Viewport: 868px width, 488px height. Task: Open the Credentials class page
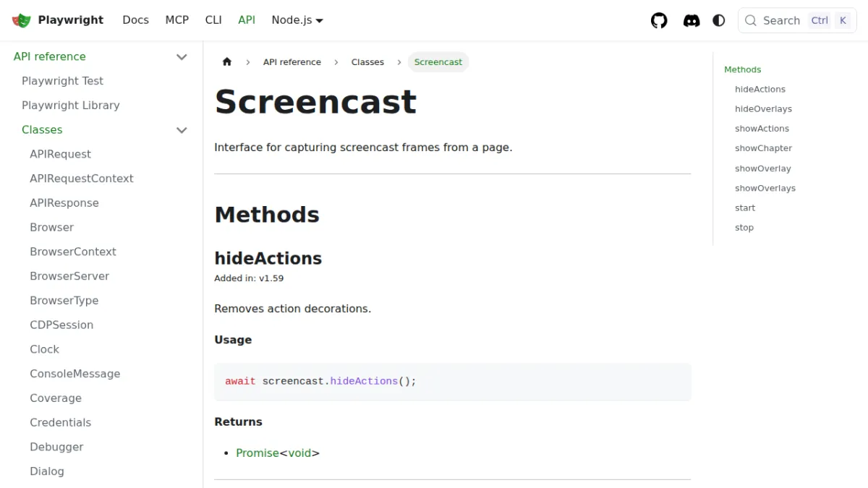(60, 423)
